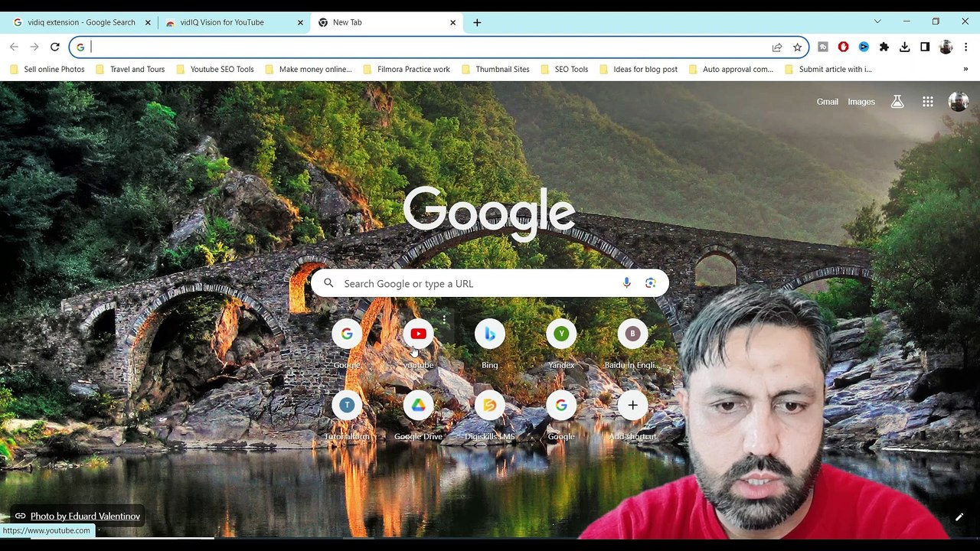This screenshot has width=980, height=551.
Task: Click the profile avatar in Chrome toolbar
Action: pyautogui.click(x=946, y=47)
